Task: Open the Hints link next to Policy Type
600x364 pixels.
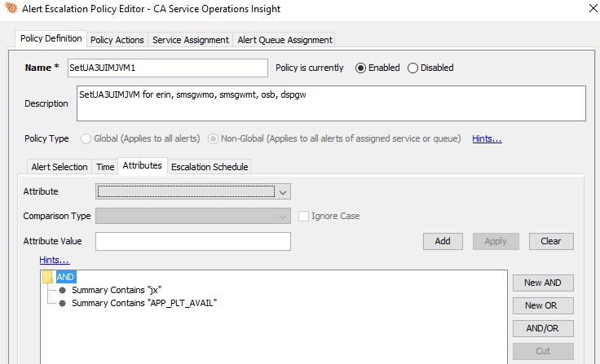Action: coord(487,138)
